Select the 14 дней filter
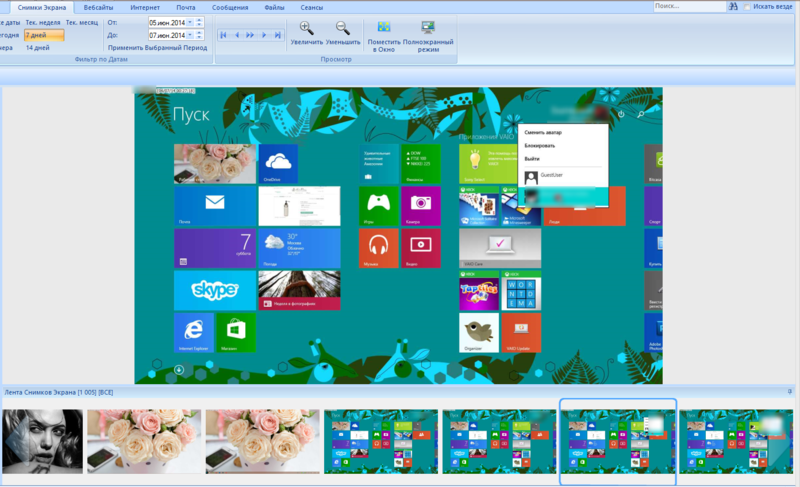Screen dimensions: 800x487 (38, 48)
